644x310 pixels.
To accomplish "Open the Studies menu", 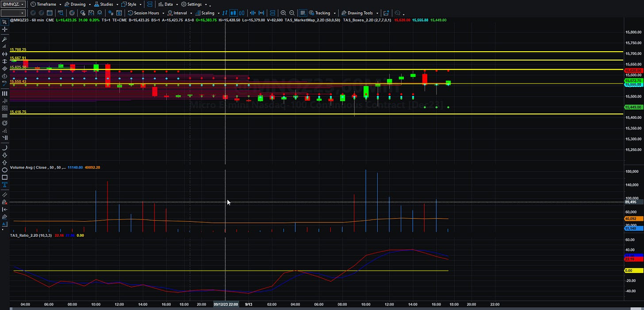I will point(106,4).
